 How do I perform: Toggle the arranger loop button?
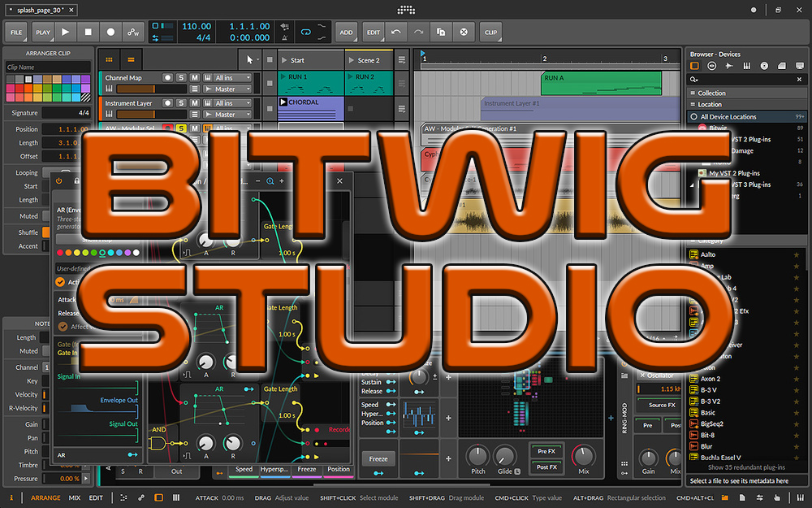(306, 33)
